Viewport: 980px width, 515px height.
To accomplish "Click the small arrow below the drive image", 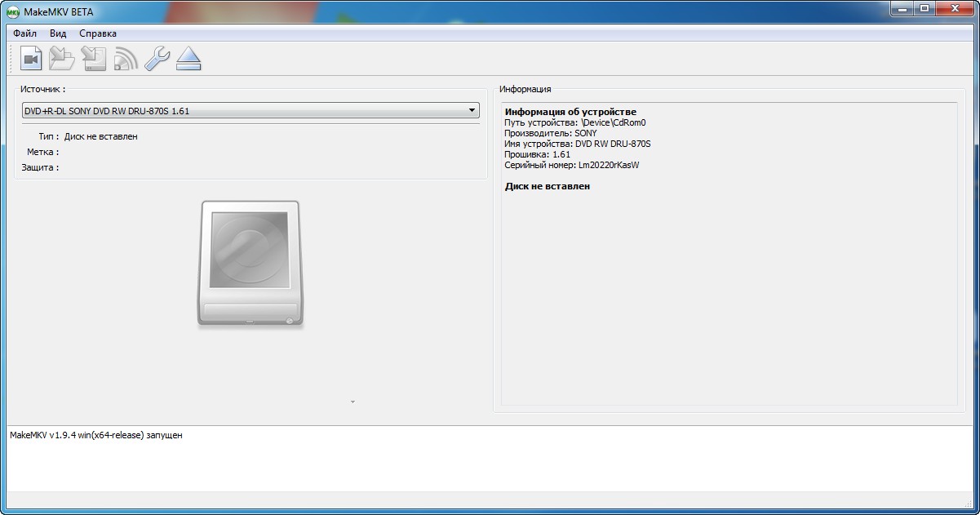I will (353, 402).
